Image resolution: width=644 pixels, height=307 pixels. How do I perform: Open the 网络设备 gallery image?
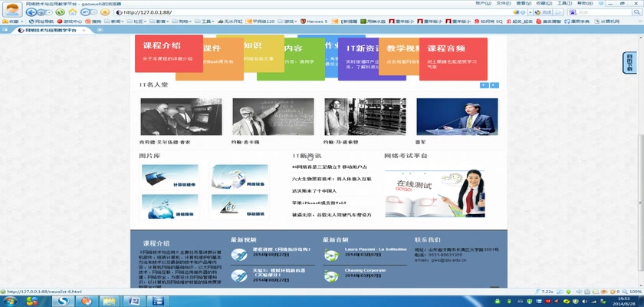point(239,177)
